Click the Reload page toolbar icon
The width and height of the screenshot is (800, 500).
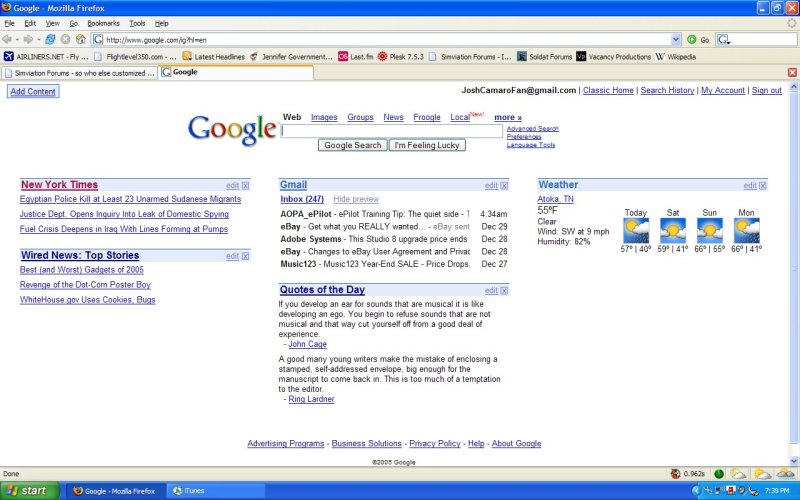52,39
